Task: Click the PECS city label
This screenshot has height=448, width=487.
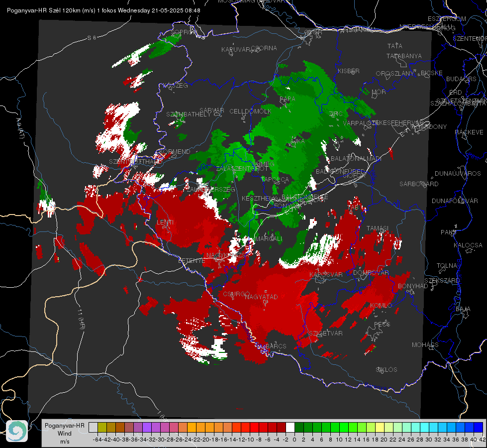Action: (382, 324)
